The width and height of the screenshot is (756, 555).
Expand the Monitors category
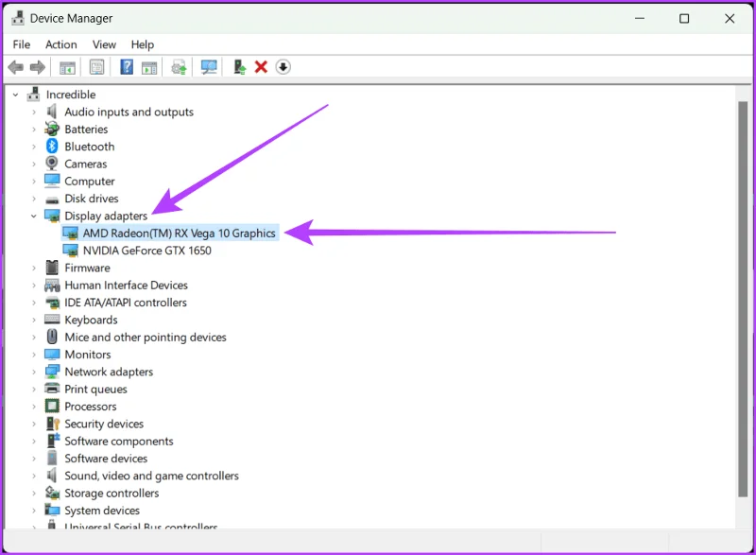(34, 355)
